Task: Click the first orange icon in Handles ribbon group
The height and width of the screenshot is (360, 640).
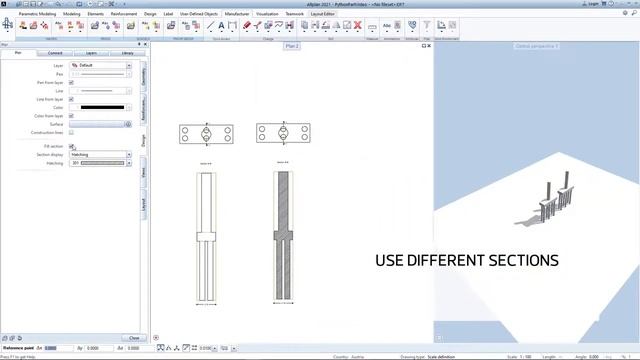Action: (x=23, y=25)
